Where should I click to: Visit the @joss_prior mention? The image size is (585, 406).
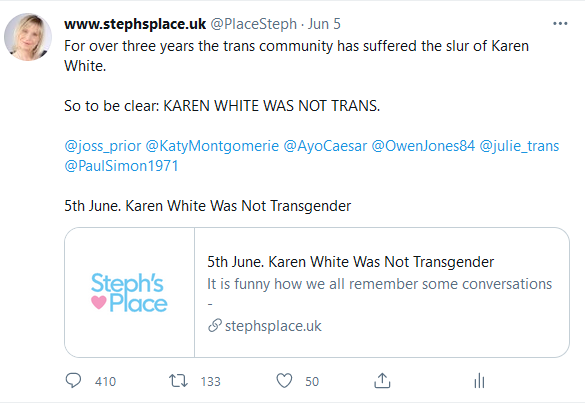click(x=103, y=146)
